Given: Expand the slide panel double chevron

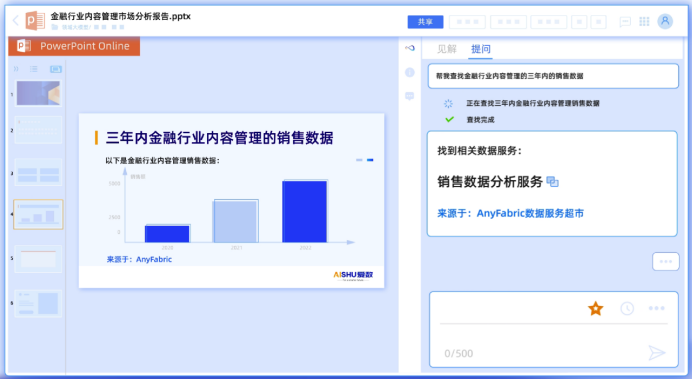Looking at the screenshot, I should (16, 69).
